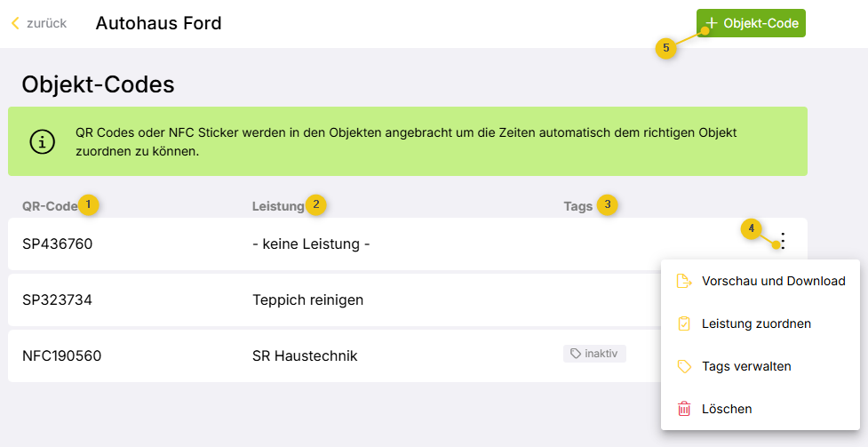Add a new Objekt-Code with the green button
This screenshot has width=868, height=447.
point(751,23)
